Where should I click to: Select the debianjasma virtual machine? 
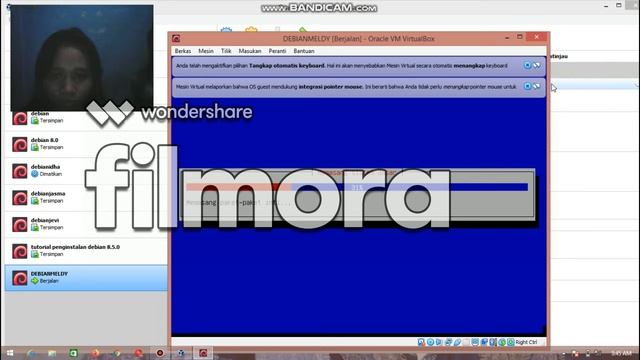coord(86,198)
